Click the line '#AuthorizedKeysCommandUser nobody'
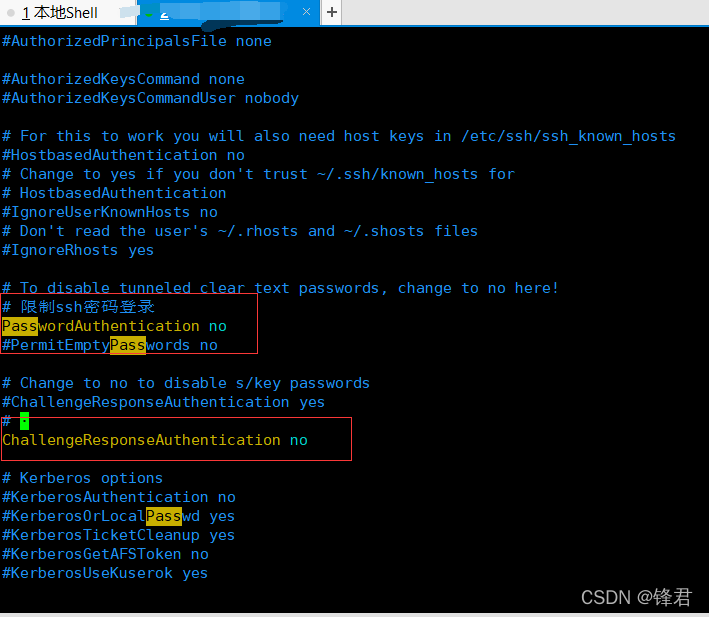This screenshot has width=709, height=617. [x=151, y=98]
